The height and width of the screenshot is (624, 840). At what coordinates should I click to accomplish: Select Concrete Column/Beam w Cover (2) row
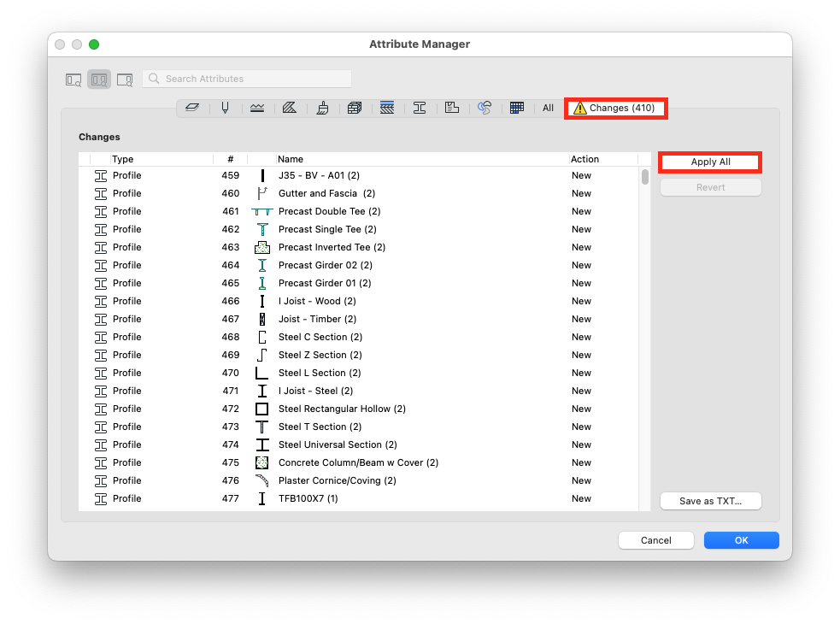pos(359,462)
